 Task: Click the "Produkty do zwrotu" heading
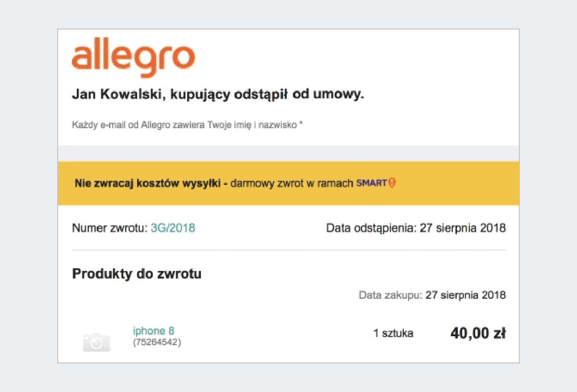[x=137, y=274]
